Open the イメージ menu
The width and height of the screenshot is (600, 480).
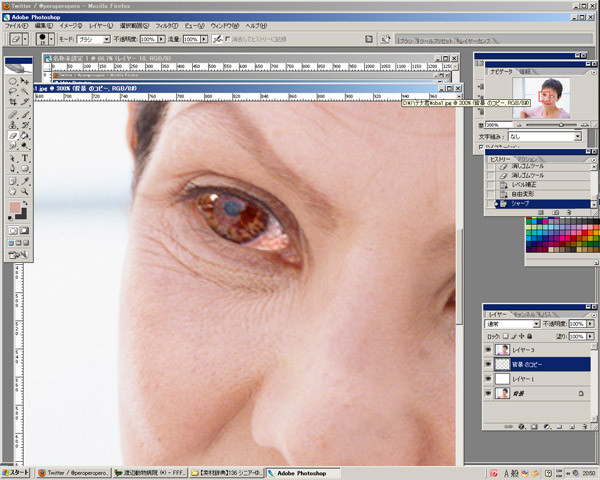click(x=71, y=26)
